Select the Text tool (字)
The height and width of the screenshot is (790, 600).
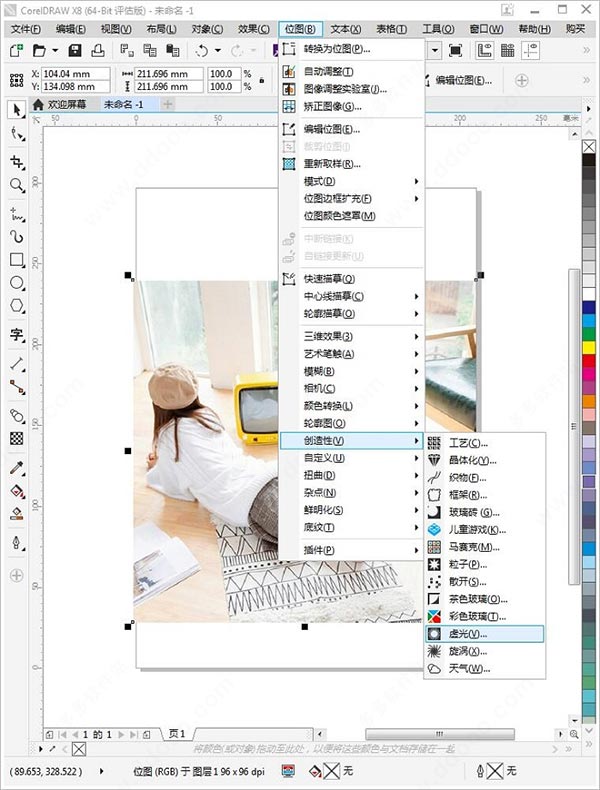point(17,334)
